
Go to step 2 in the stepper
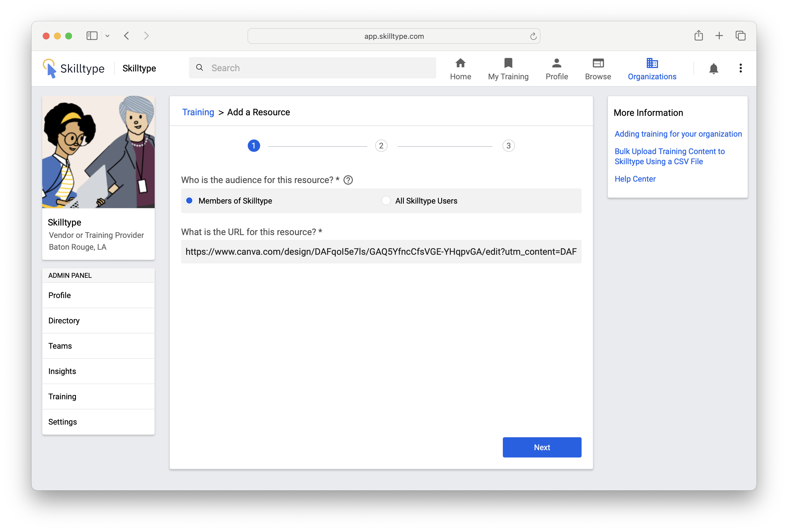pyautogui.click(x=381, y=146)
